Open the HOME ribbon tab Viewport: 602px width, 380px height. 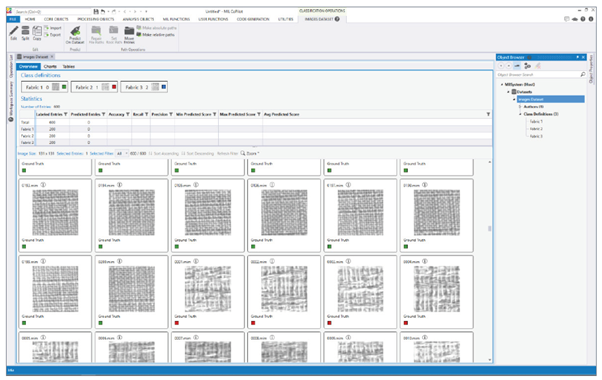click(30, 19)
